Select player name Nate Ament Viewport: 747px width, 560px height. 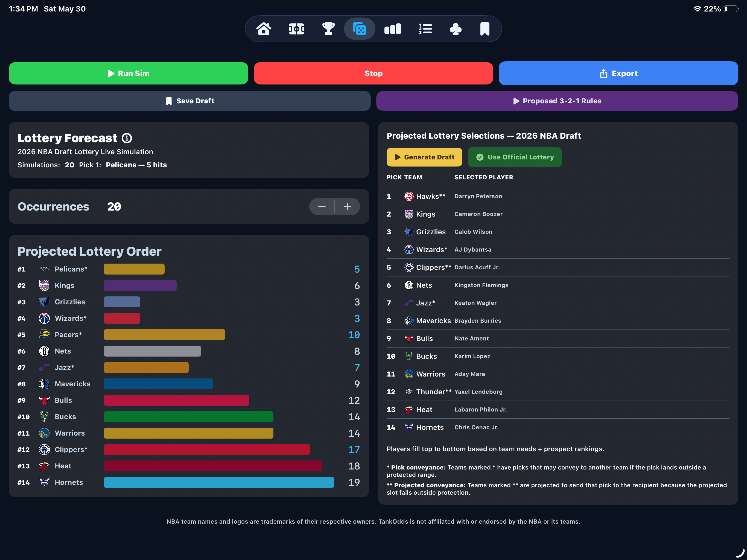(x=471, y=338)
